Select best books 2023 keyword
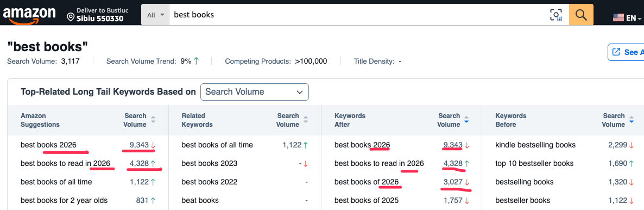 click(210, 163)
